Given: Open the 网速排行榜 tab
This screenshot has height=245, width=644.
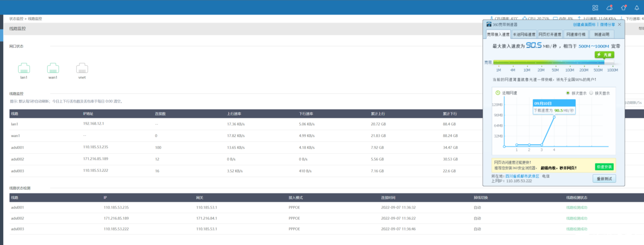Looking at the screenshot, I should pyautogui.click(x=576, y=34).
